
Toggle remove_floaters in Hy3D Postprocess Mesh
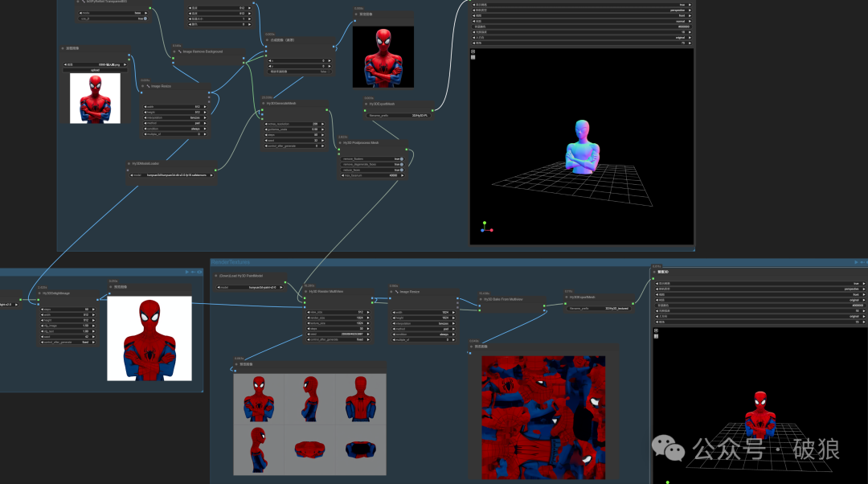(x=401, y=159)
